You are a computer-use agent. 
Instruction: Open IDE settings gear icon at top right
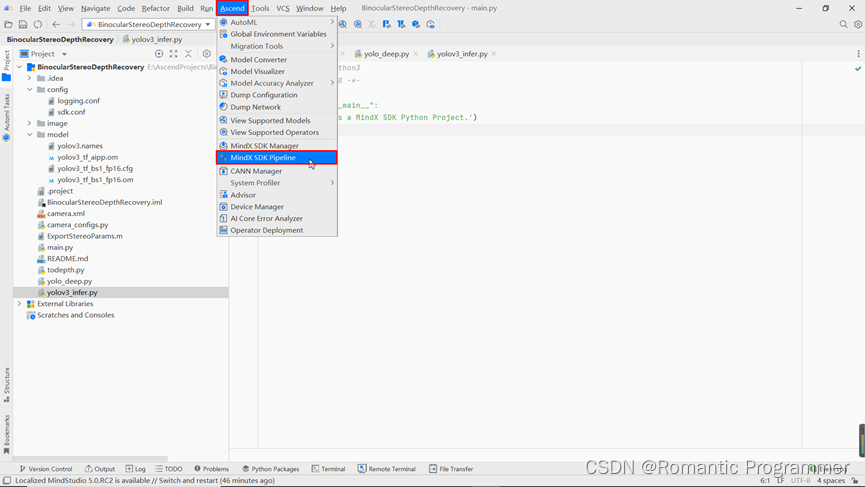858,24
